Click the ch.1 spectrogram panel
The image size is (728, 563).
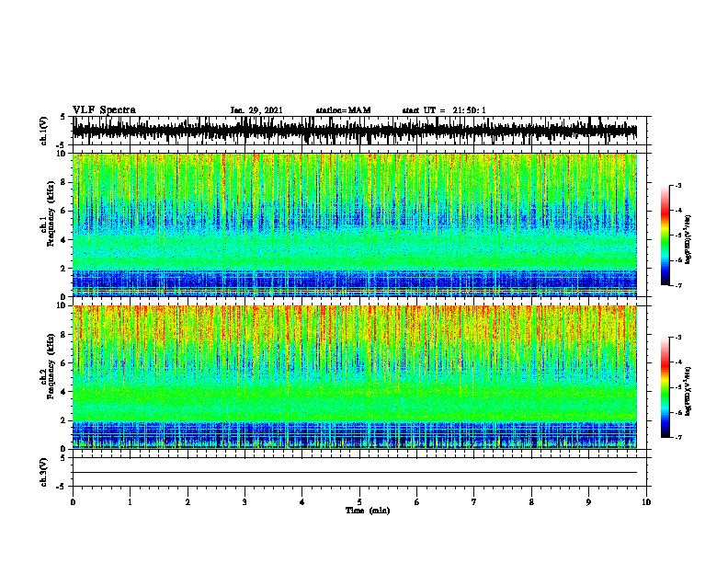coord(355,224)
